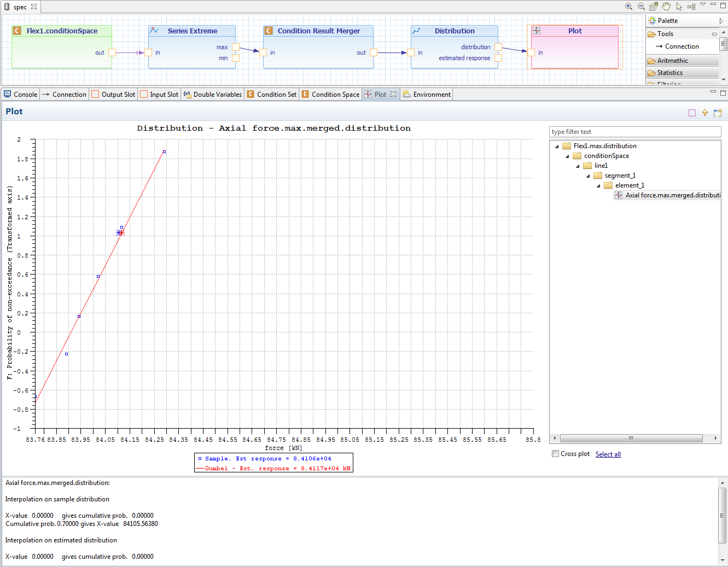728x567 pixels.
Task: Click the tree panel horizontal scrollbar
Action: 631,438
